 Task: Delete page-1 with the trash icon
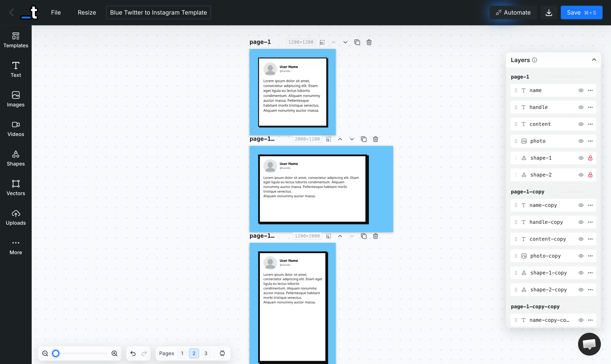point(369,42)
